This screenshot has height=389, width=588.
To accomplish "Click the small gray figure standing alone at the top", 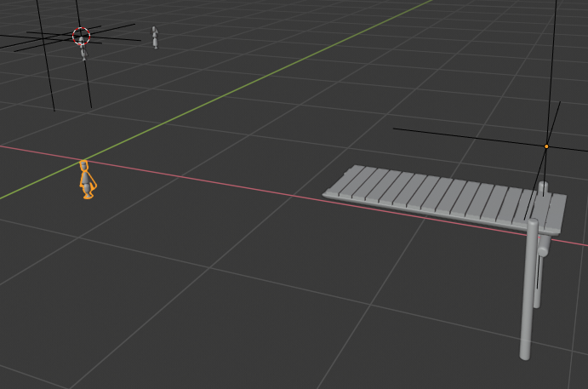I will point(155,37).
